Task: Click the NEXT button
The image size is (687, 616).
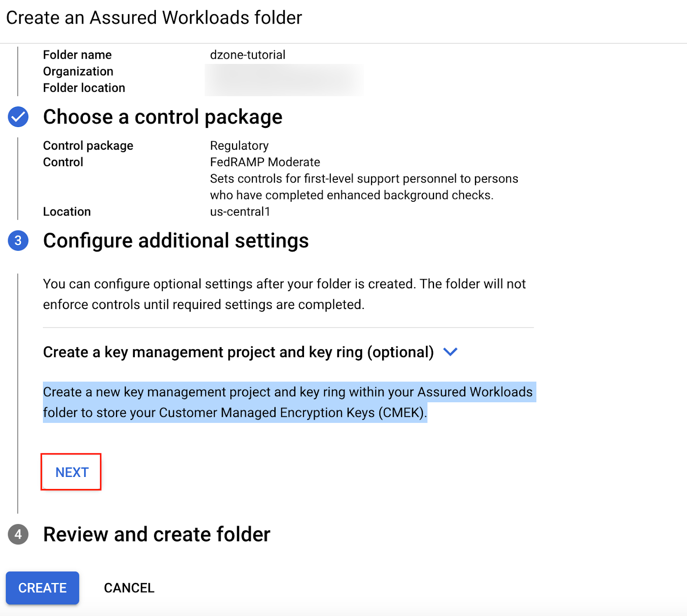Action: coord(71,472)
